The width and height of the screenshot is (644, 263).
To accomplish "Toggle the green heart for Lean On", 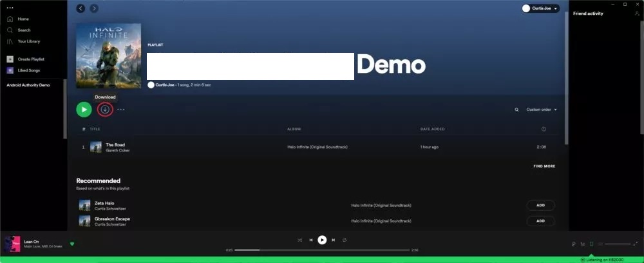I will (x=72, y=244).
